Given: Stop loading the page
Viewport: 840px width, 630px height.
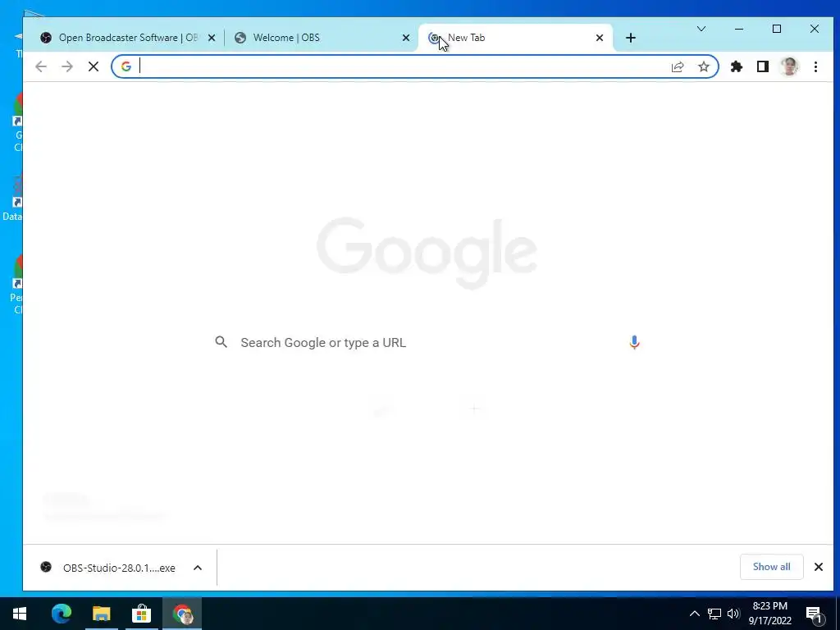Looking at the screenshot, I should pyautogui.click(x=94, y=66).
